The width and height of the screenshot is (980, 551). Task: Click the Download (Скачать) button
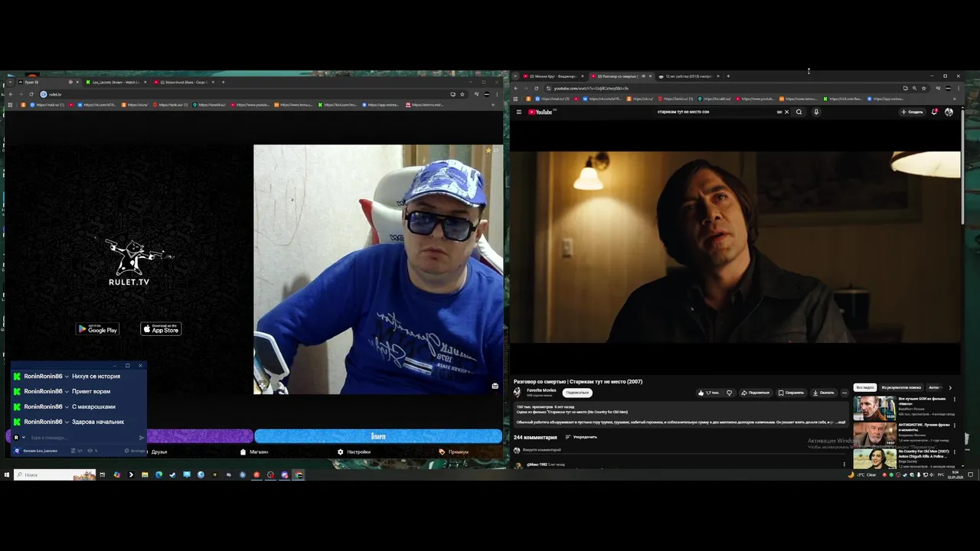[x=824, y=393]
